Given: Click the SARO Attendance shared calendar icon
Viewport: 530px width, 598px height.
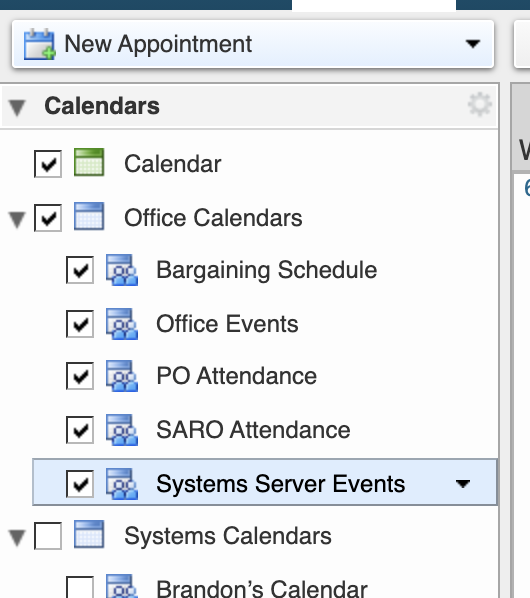Looking at the screenshot, I should click(x=122, y=430).
